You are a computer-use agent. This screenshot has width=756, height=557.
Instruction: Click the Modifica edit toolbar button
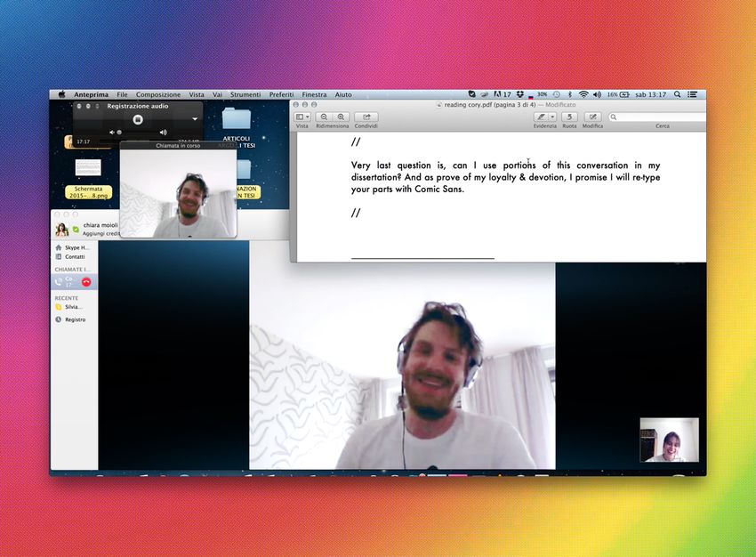pyautogui.click(x=592, y=117)
